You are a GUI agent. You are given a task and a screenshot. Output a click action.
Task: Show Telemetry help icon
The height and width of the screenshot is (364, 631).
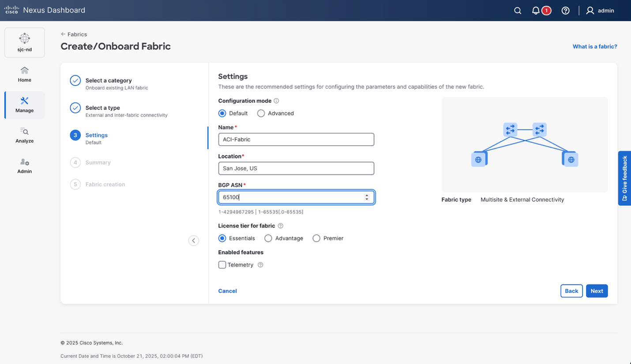(x=260, y=265)
